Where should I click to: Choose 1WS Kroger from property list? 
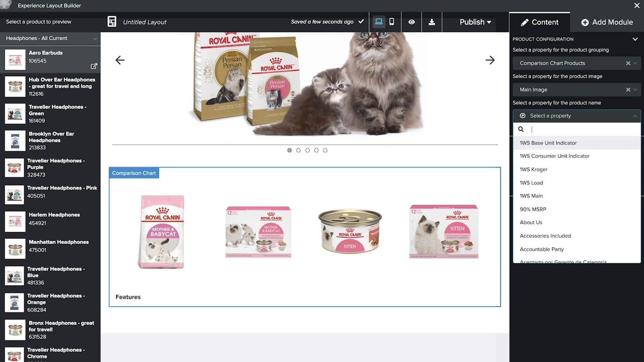[534, 169]
